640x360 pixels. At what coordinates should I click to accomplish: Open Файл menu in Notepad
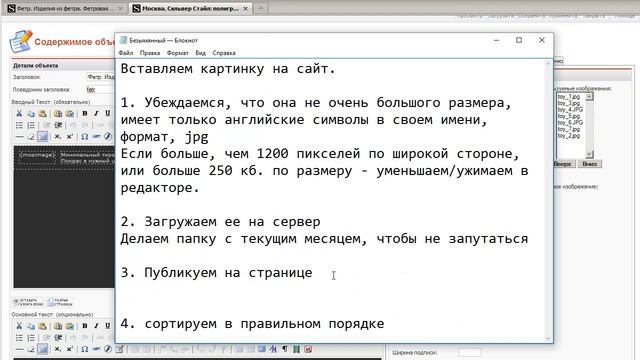(x=126, y=53)
